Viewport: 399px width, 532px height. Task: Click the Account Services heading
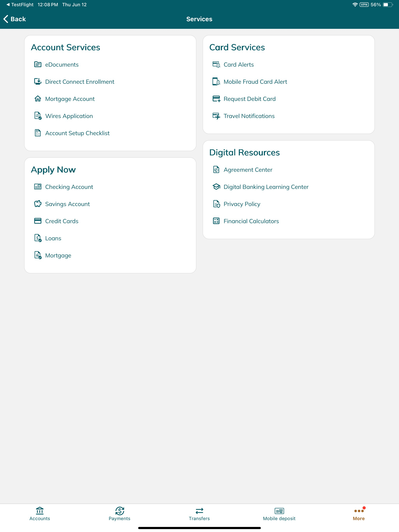(65, 47)
